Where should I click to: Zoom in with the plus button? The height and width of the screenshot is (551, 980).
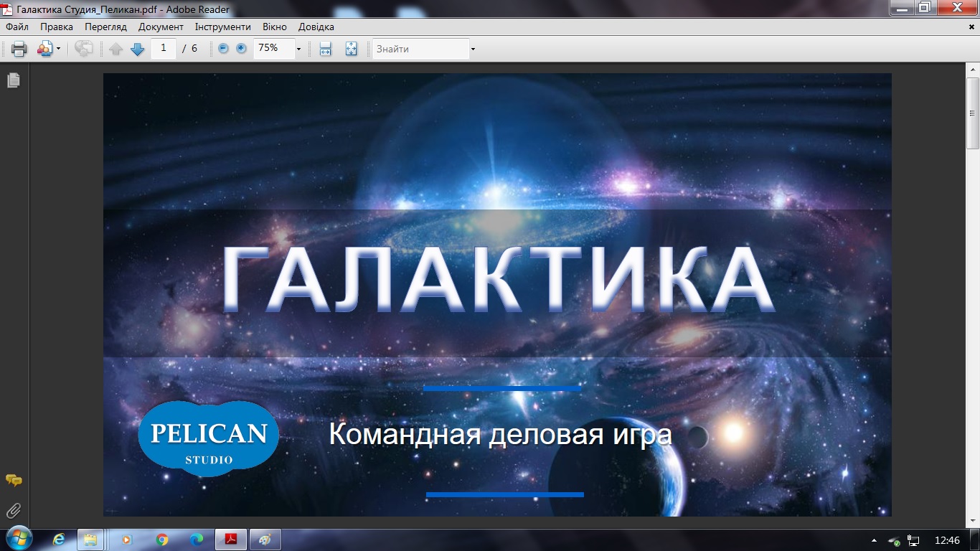coord(241,49)
